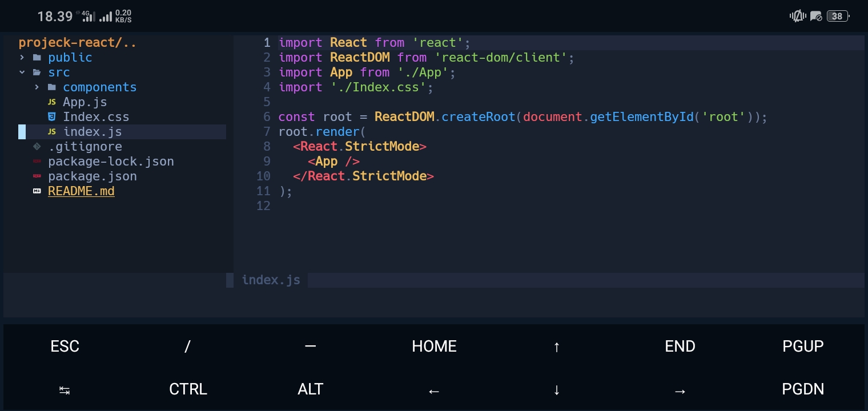The width and height of the screenshot is (868, 411).
Task: Tap the slash key
Action: pos(187,346)
